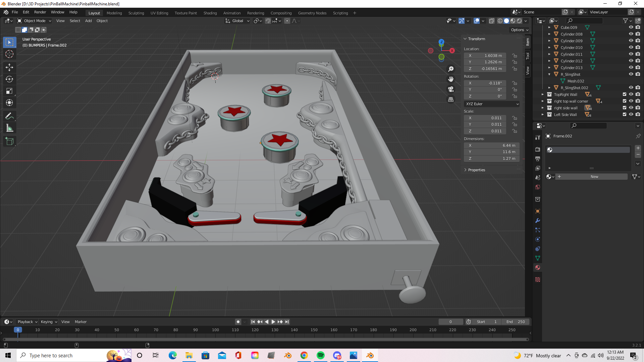
Task: Click the zoom magnifier viewport icon
Action: pos(451,69)
